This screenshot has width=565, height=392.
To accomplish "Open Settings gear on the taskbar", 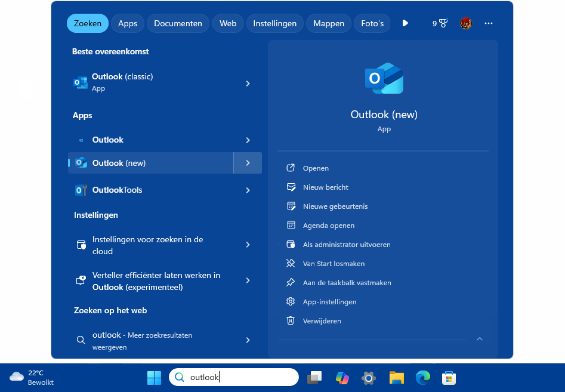I will point(369,378).
